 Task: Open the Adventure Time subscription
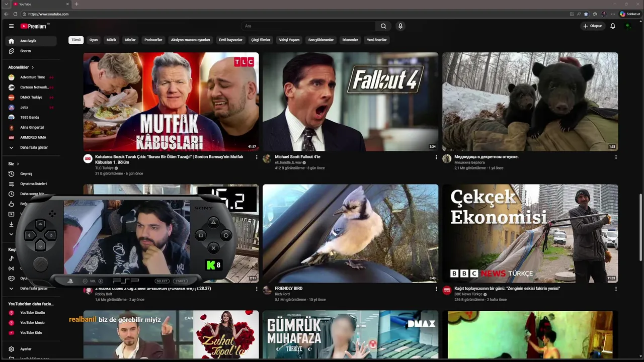(31, 77)
